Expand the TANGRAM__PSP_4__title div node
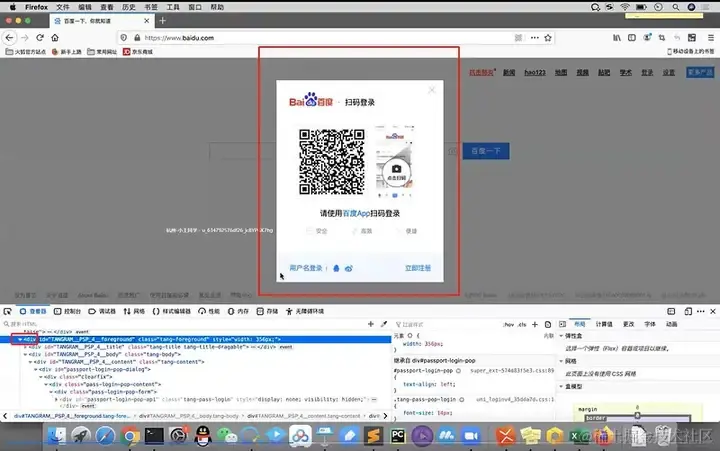The height and width of the screenshot is (451, 720). coord(25,347)
